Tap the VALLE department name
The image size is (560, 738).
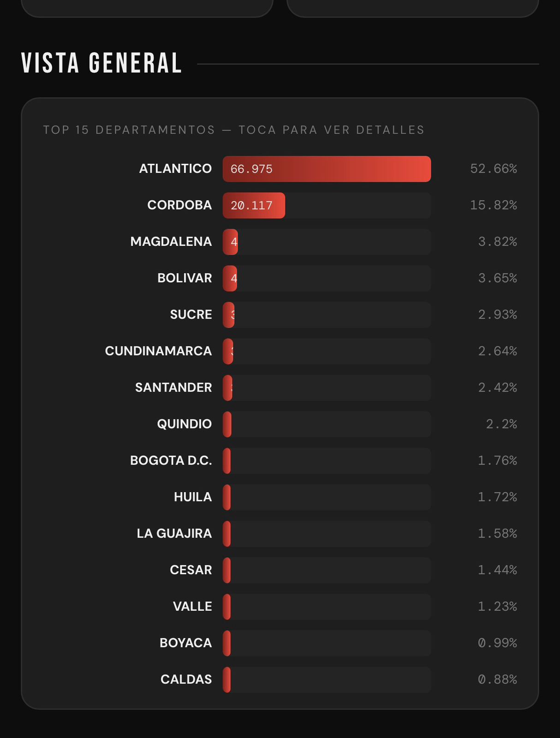click(192, 606)
